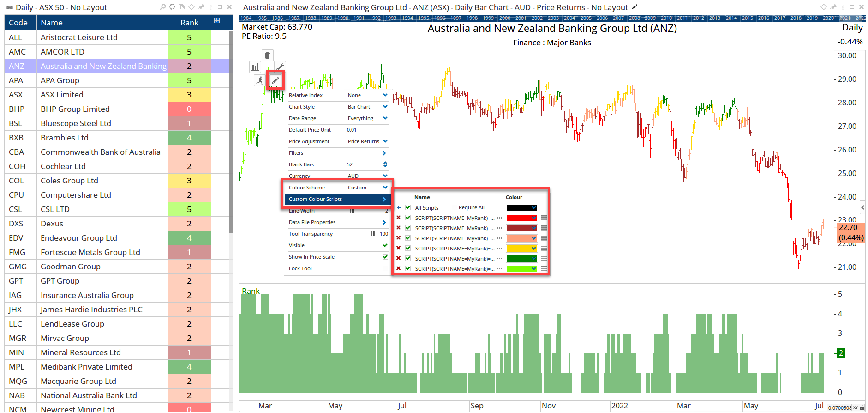Uncheck the red colour script checkbox
Viewport: 868px width, 413px height.
tap(408, 218)
